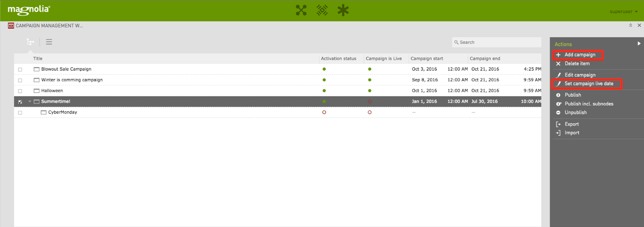Click Winter campaign start date Sep 8, 2016

click(x=425, y=80)
